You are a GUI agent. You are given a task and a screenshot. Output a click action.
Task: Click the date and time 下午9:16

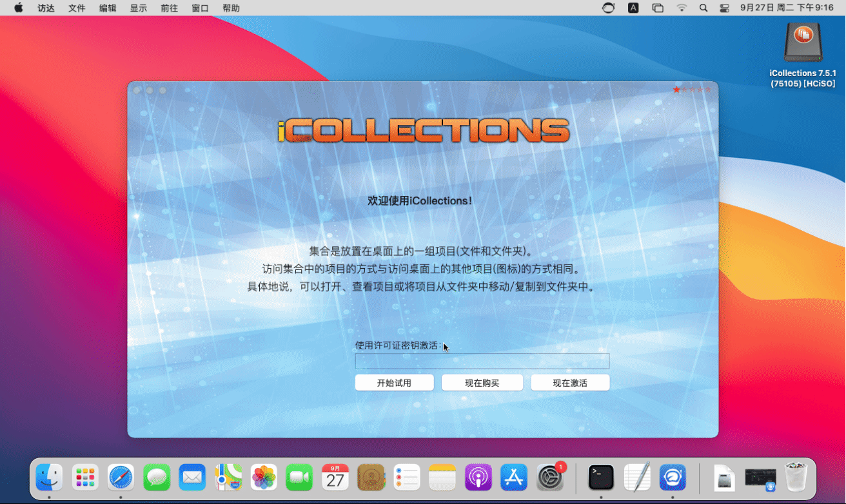787,8
